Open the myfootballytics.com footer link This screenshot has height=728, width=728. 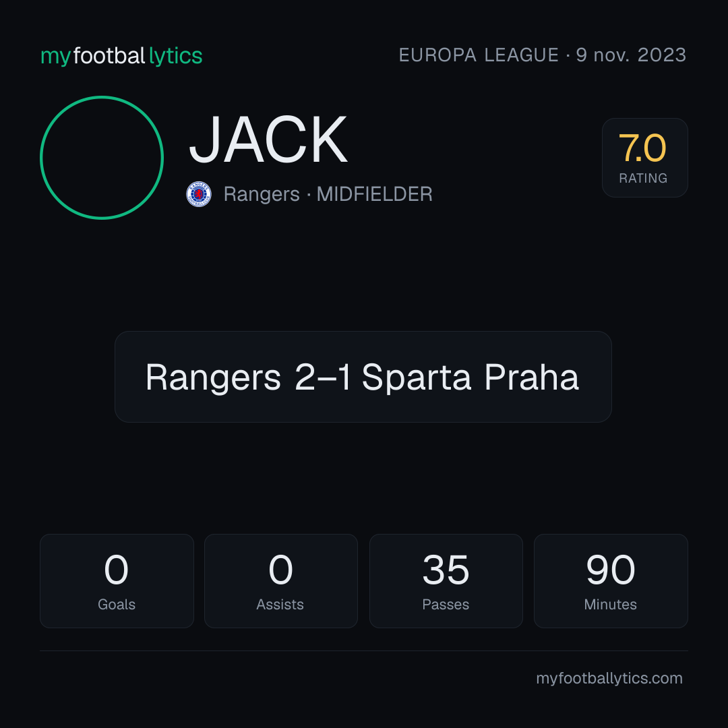coord(609,678)
